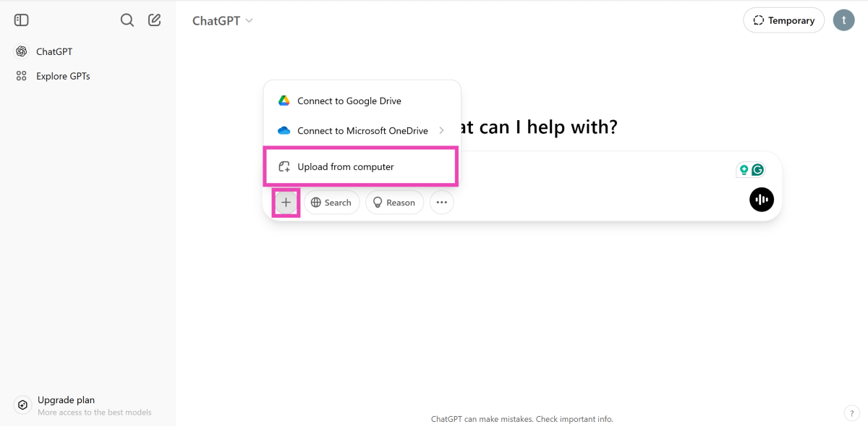Viewport: 868px width, 427px height.
Task: Expand the OneDrive submenu chevron
Action: [x=442, y=130]
